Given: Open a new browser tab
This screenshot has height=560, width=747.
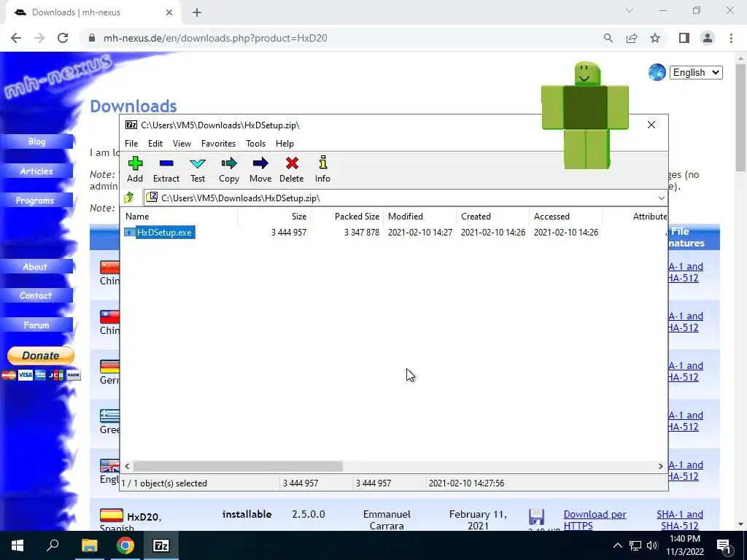Looking at the screenshot, I should (197, 13).
